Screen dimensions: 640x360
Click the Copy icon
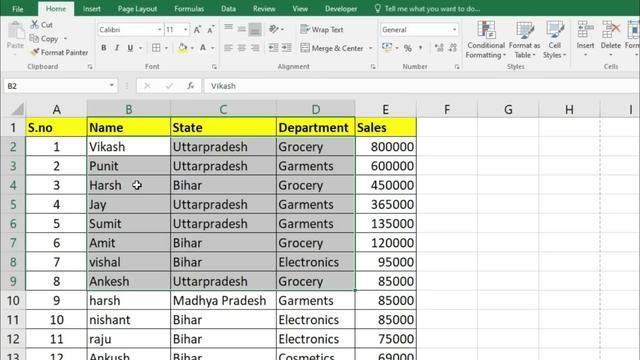click(34, 38)
